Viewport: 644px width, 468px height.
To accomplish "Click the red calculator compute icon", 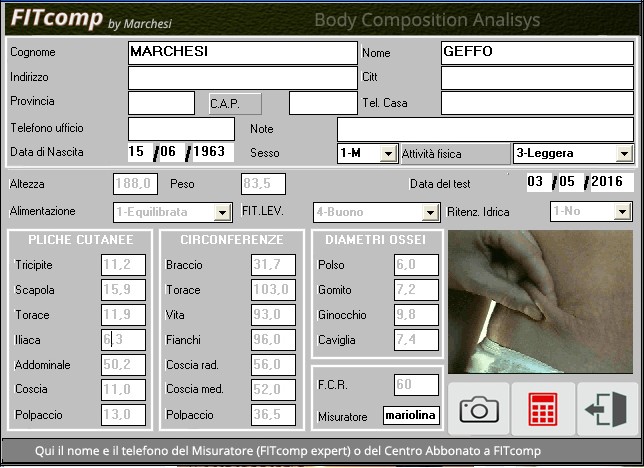I will point(543,409).
